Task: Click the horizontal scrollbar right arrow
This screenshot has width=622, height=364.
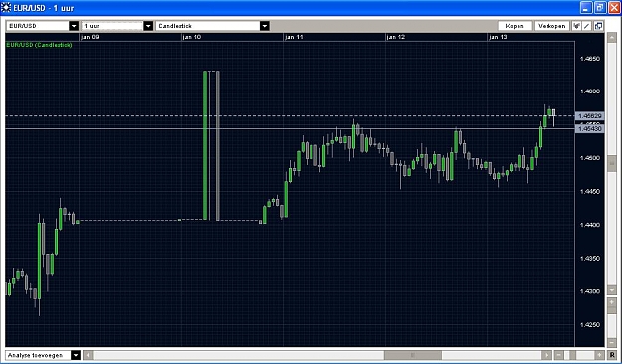Action: tap(546, 355)
